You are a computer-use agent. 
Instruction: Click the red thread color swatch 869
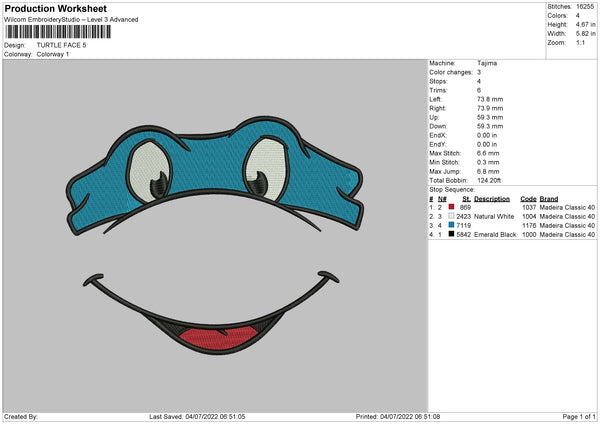[x=451, y=207]
